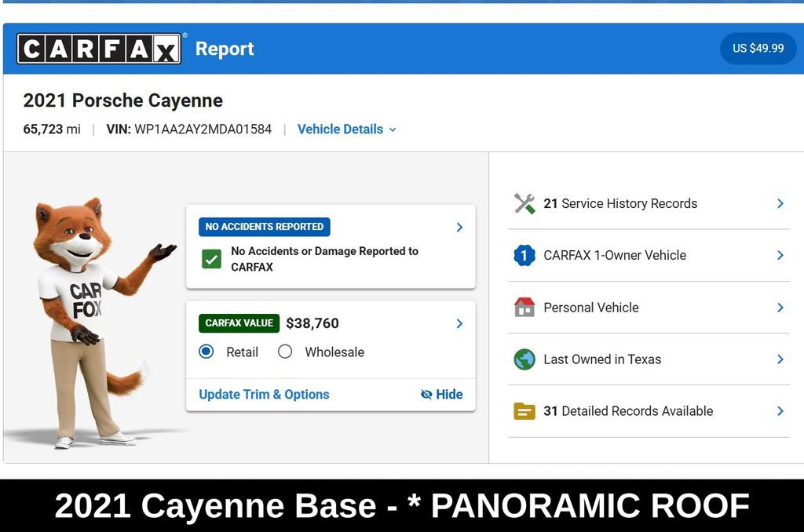Click the CARFAX logo

(99, 49)
